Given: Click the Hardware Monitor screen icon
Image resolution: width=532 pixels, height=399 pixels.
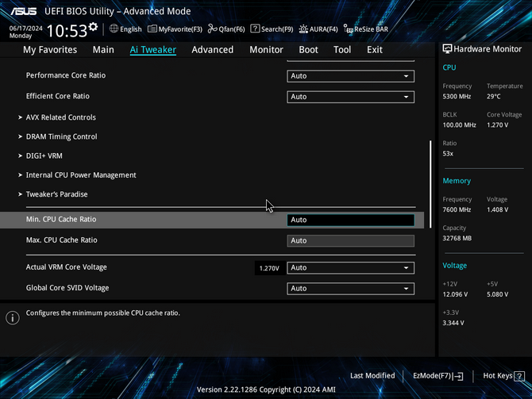Looking at the screenshot, I should pyautogui.click(x=447, y=49).
